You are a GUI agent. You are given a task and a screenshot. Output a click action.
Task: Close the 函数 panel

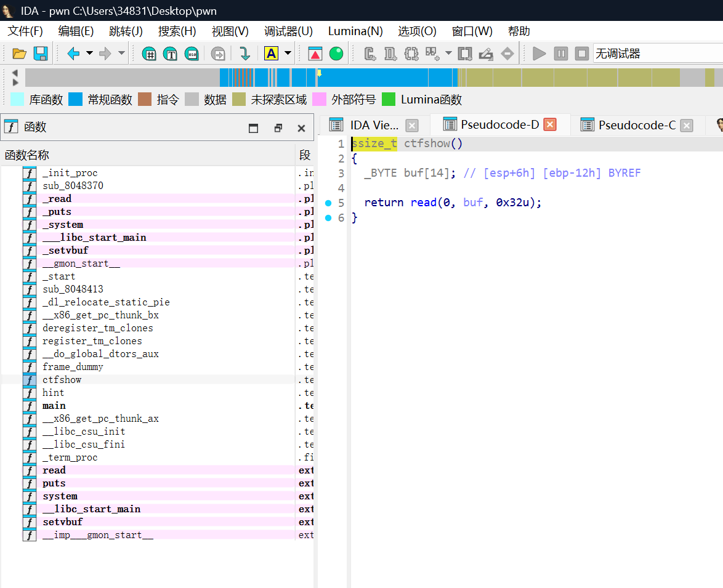click(x=302, y=128)
